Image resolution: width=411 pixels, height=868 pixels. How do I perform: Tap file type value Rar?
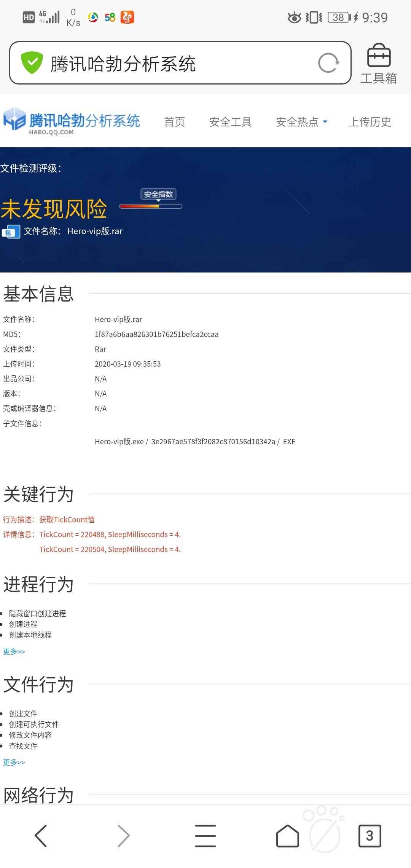pos(100,349)
